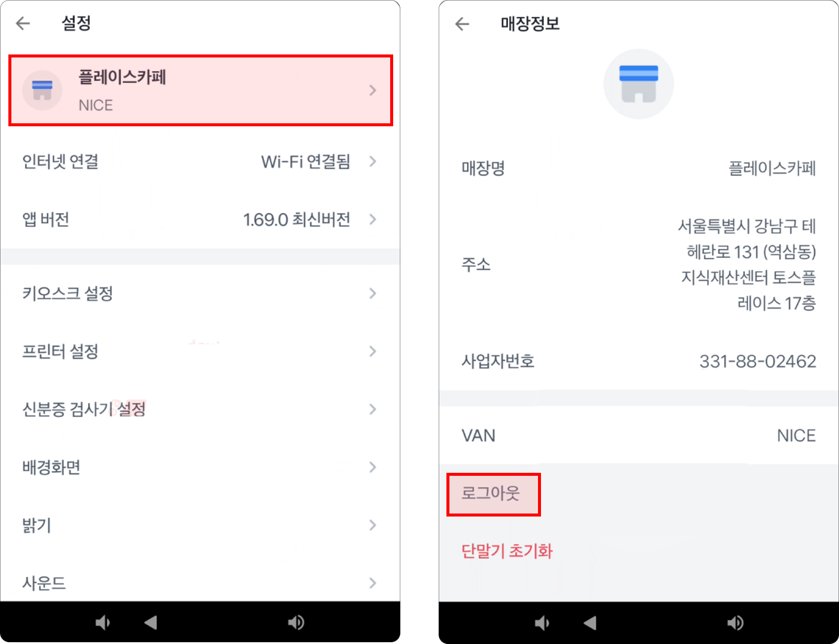
Task: Expand the 키오스크 설정 chevron
Action: (373, 293)
